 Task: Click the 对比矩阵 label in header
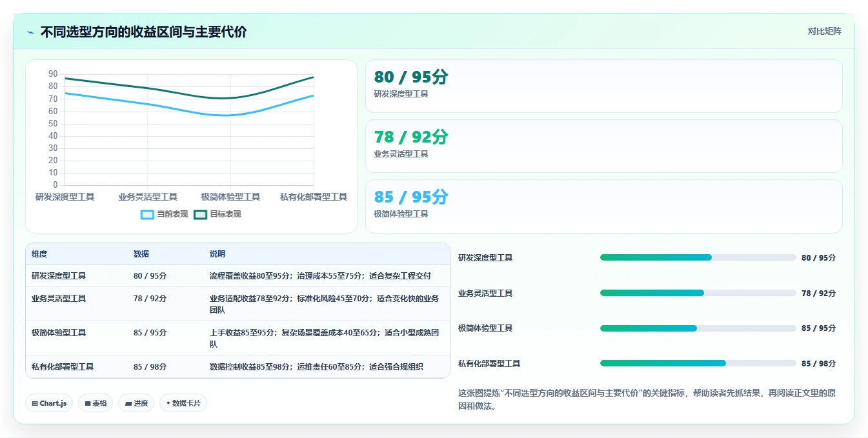click(x=824, y=31)
